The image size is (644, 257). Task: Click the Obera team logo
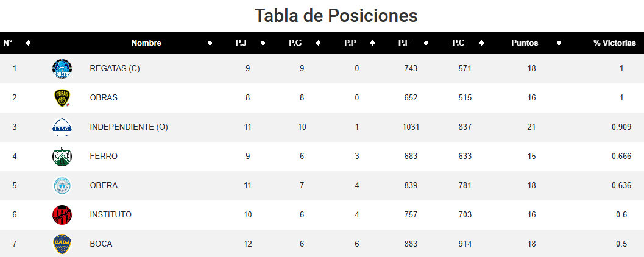(x=62, y=186)
